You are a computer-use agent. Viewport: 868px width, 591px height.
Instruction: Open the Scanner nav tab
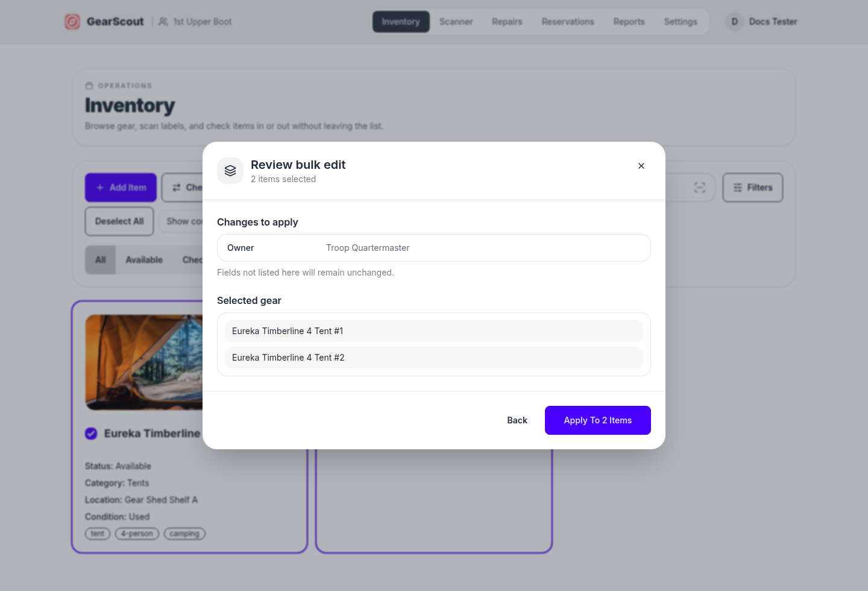[x=456, y=22]
